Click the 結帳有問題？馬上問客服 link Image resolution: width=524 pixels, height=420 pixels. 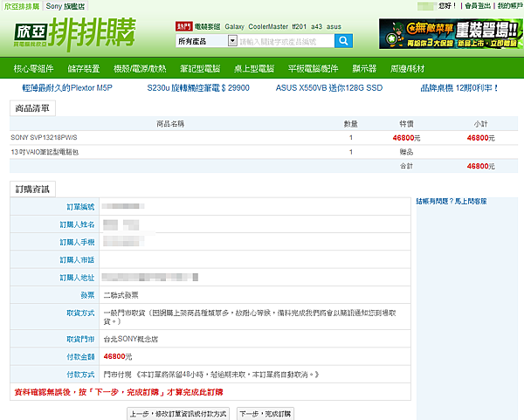coord(452,201)
